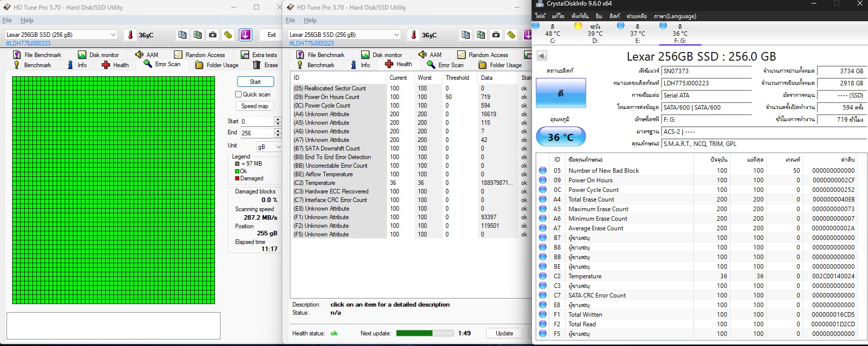Click the Start button to begin error scan
The image size is (868, 346).
pyautogui.click(x=255, y=82)
